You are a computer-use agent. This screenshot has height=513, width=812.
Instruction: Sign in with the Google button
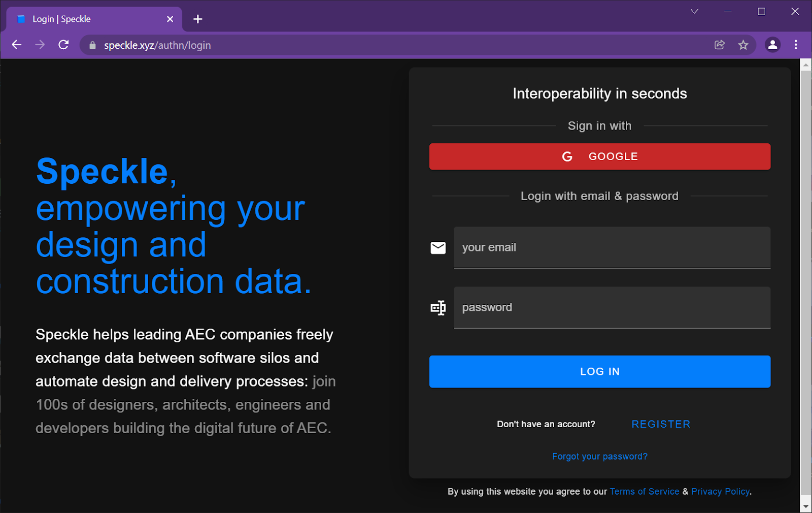tap(600, 156)
